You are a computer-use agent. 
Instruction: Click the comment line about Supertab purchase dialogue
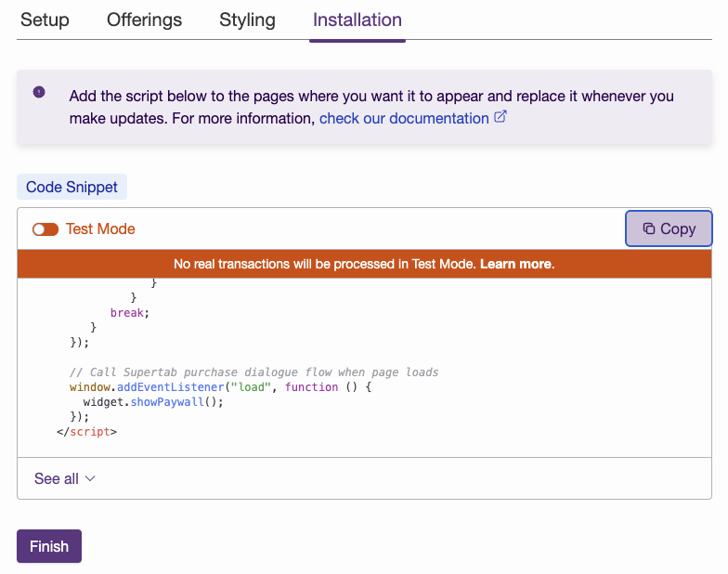click(x=254, y=372)
